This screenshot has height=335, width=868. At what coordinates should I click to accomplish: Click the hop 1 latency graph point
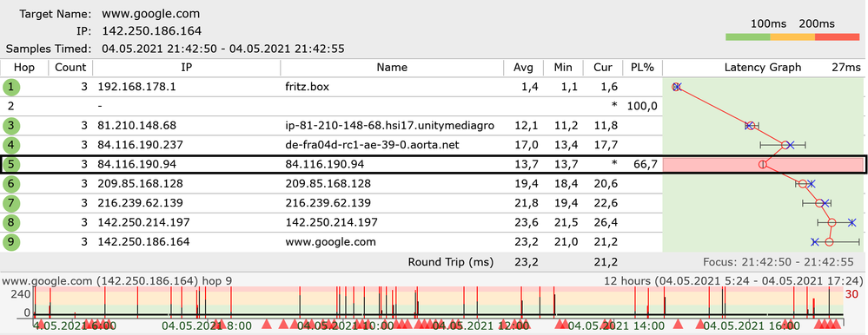(x=676, y=87)
